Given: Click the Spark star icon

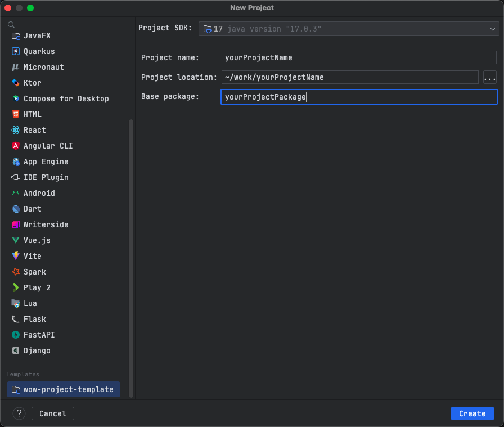Looking at the screenshot, I should (x=15, y=272).
